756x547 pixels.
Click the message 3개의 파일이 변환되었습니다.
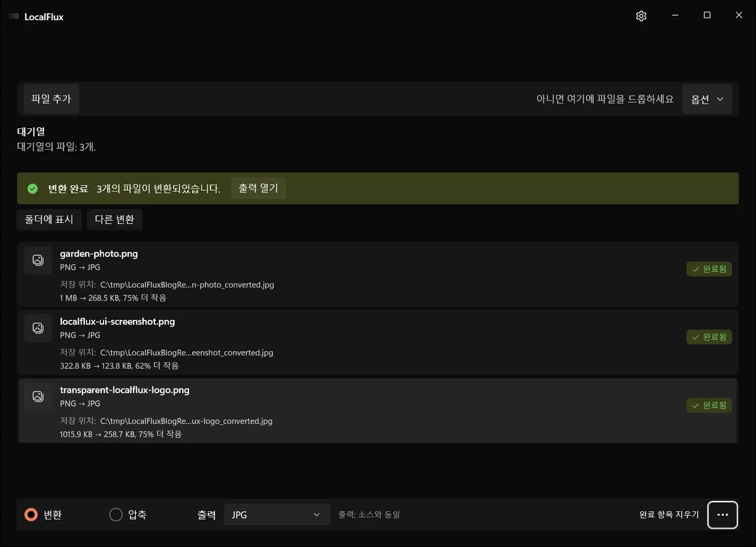(159, 189)
